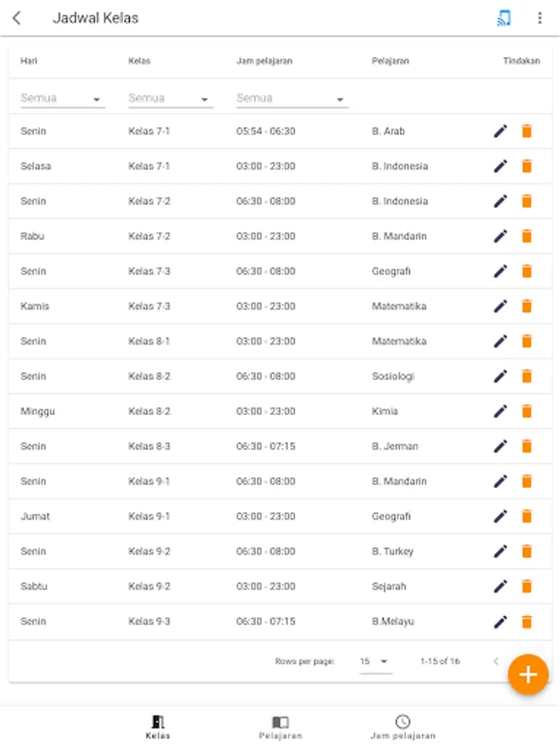Select the Kelas bottom navigation tab
The height and width of the screenshot is (747, 560).
[x=158, y=728]
